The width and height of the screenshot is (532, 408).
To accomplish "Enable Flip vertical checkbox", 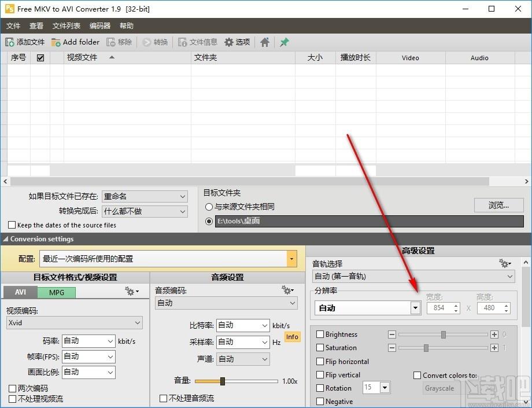I will point(320,375).
